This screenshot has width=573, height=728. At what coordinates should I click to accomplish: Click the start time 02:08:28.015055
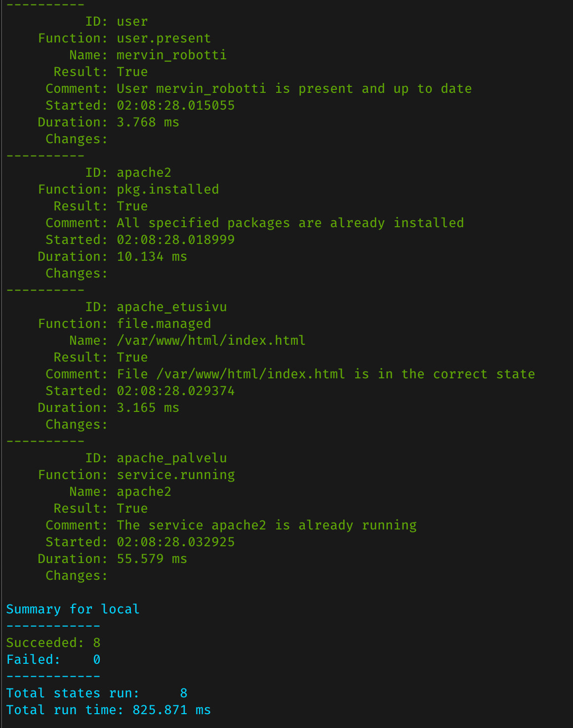[175, 106]
